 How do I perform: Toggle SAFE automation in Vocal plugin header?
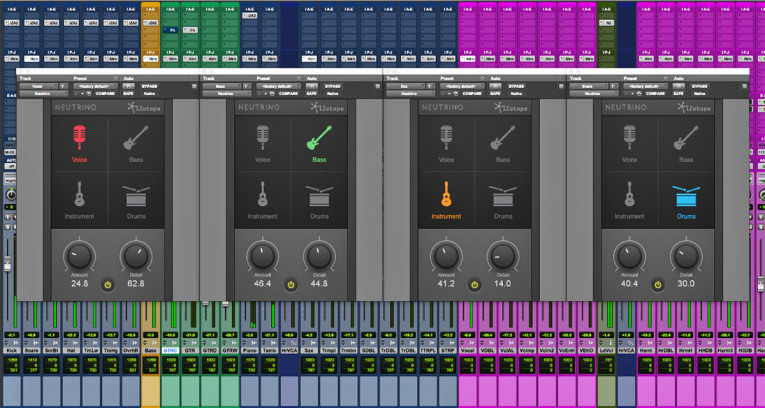128,93
